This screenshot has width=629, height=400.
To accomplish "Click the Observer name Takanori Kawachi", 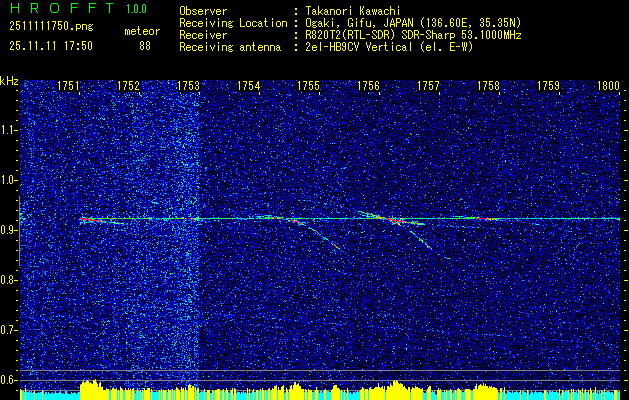I will pyautogui.click(x=353, y=12).
